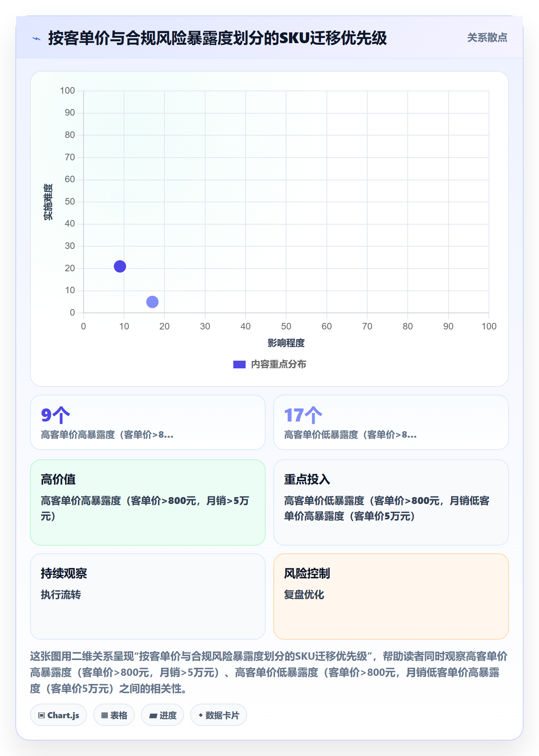
Task: Click the y-axis tick label 90
Action: pyautogui.click(x=70, y=113)
